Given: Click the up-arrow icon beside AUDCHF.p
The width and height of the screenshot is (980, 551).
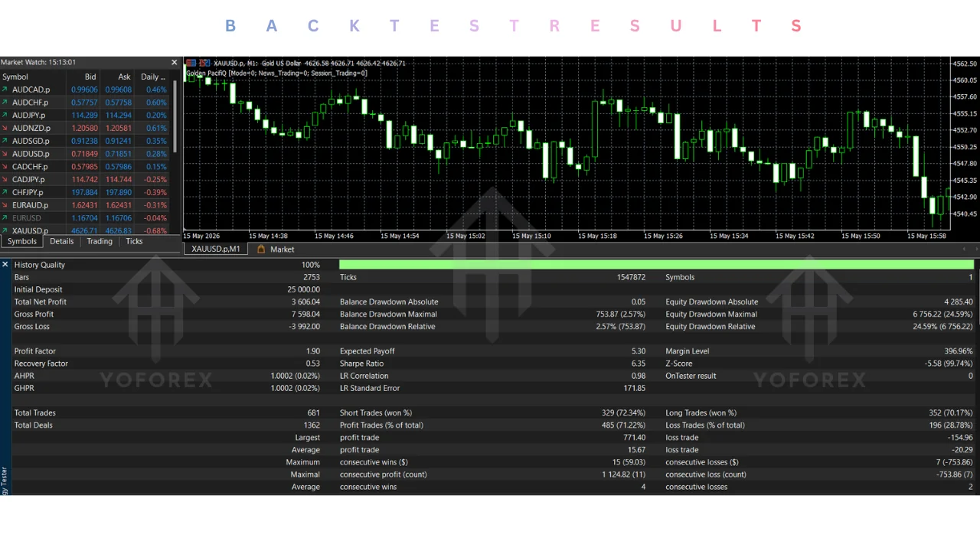Looking at the screenshot, I should [5, 103].
